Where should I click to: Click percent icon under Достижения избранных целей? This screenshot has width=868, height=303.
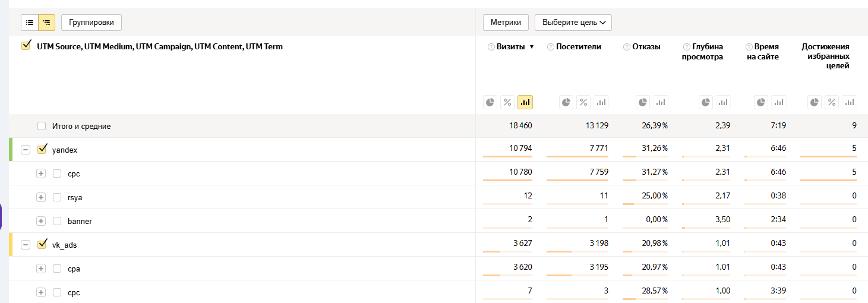pos(832,102)
